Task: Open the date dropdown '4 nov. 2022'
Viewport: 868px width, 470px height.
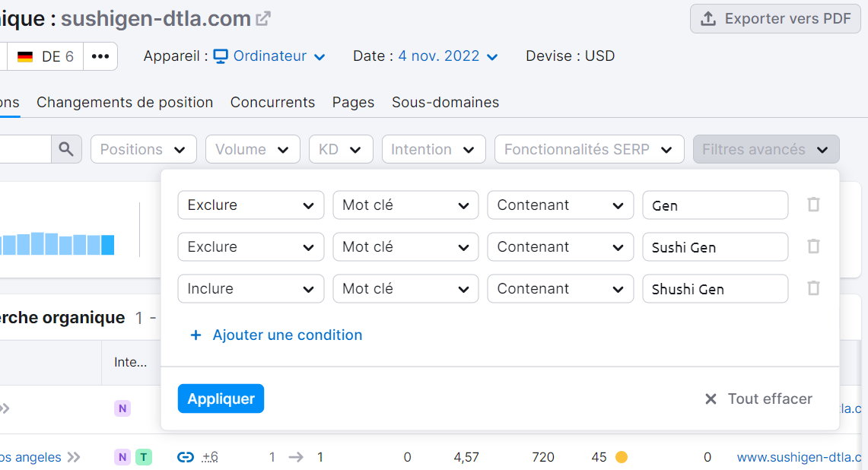Action: 448,56
